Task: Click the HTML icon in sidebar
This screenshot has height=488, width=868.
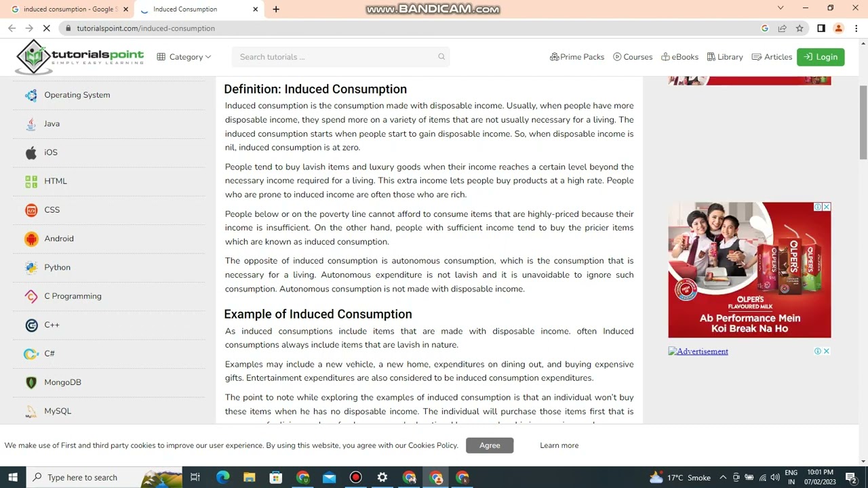Action: pyautogui.click(x=31, y=182)
